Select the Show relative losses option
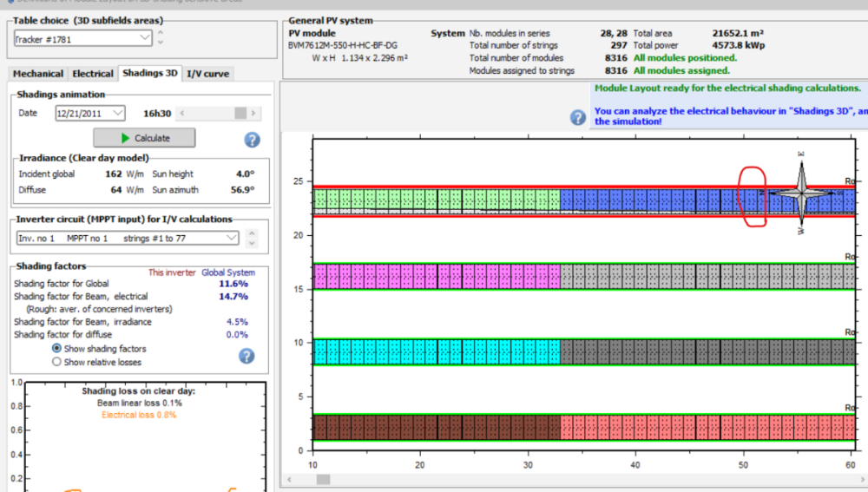The image size is (868, 492). 57,362
